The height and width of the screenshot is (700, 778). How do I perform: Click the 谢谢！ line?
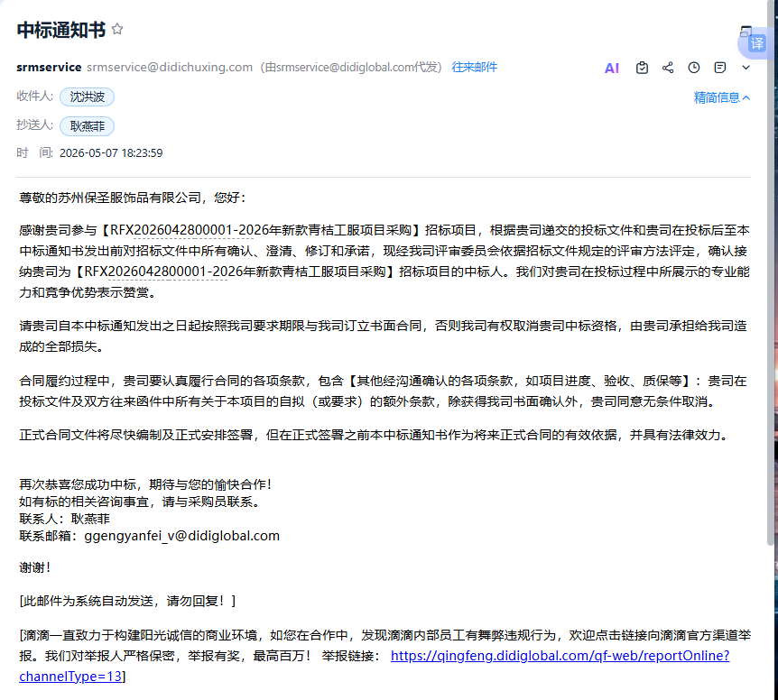click(x=34, y=567)
